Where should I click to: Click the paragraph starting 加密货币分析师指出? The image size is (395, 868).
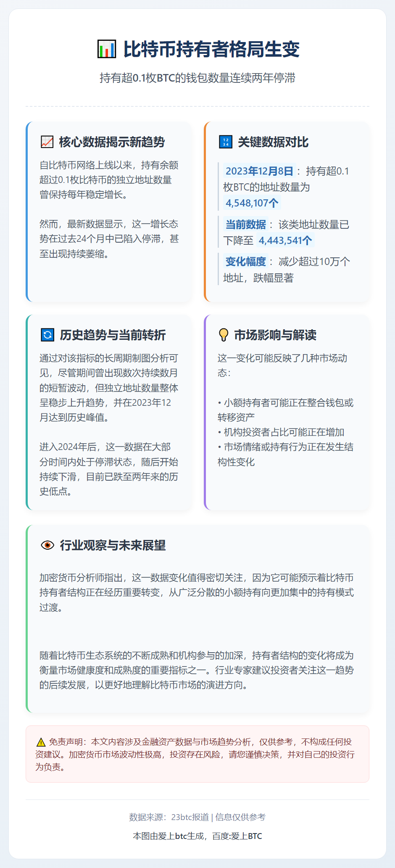tap(197, 593)
